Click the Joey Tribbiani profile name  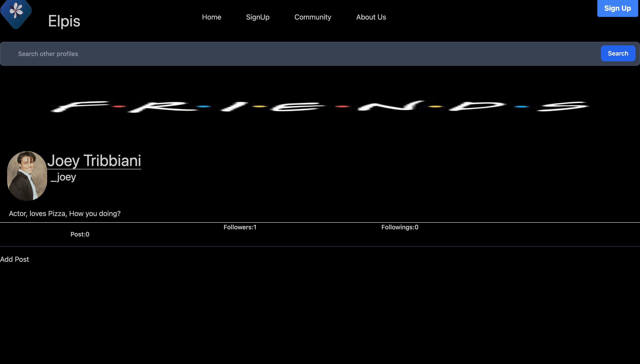(x=94, y=160)
